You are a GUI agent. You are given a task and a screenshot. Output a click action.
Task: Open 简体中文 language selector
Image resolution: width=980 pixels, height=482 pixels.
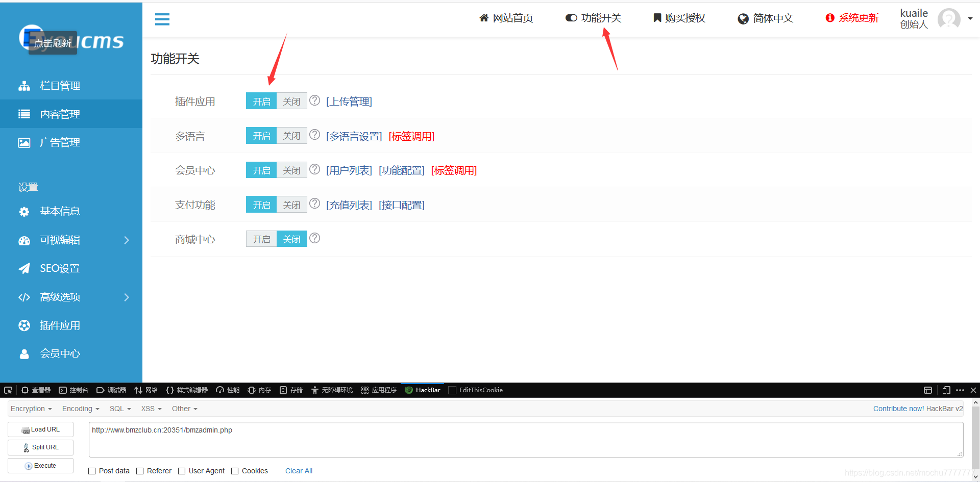[766, 19]
